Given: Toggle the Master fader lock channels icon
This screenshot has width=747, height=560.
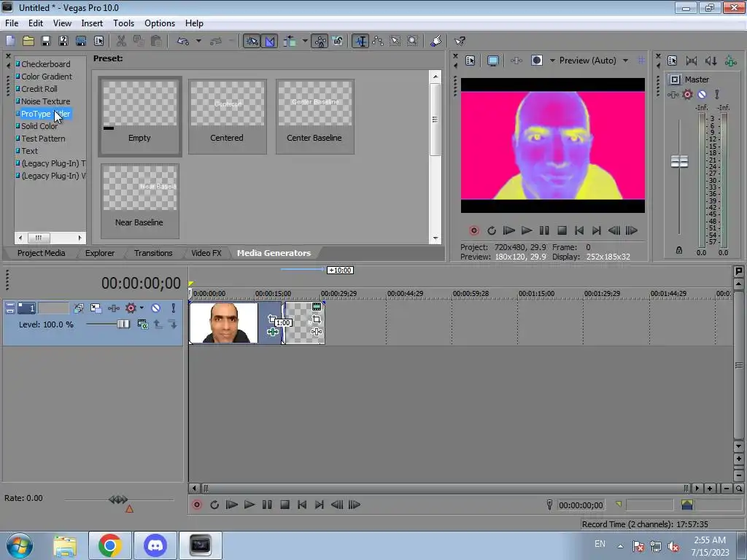Looking at the screenshot, I should [679, 250].
